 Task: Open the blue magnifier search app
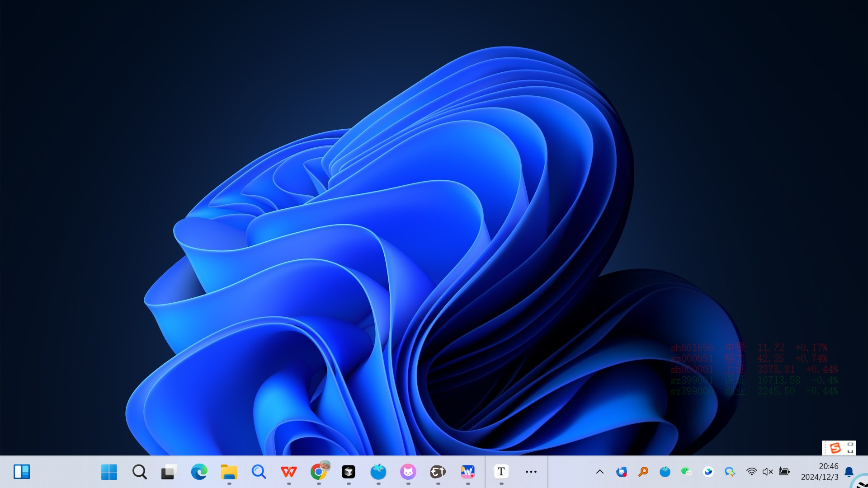(x=259, y=472)
